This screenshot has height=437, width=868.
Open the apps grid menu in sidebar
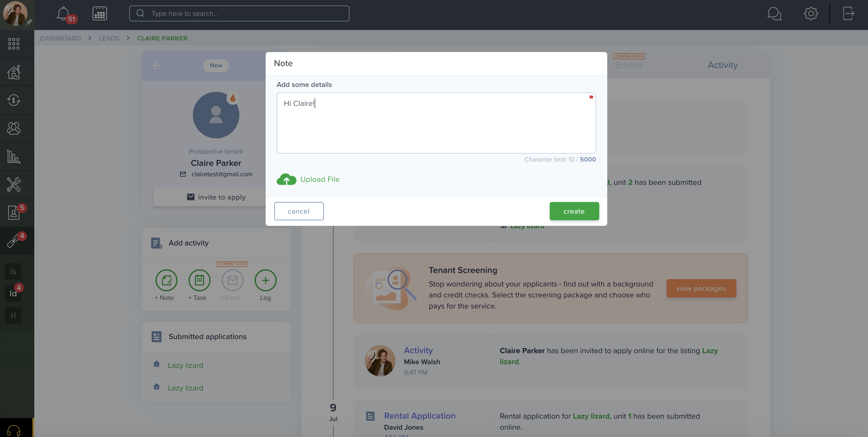(14, 44)
